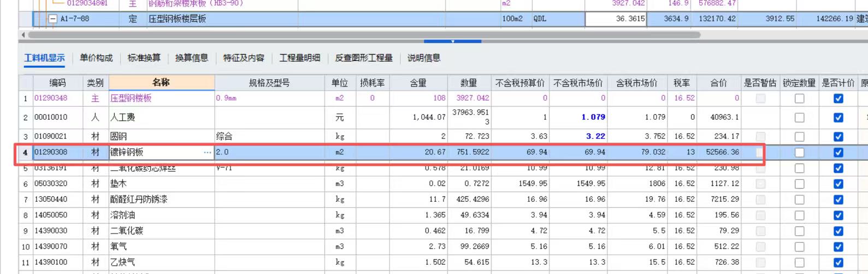Click the 规格及型号 column header
This screenshot has width=868, height=274.
click(x=269, y=83)
